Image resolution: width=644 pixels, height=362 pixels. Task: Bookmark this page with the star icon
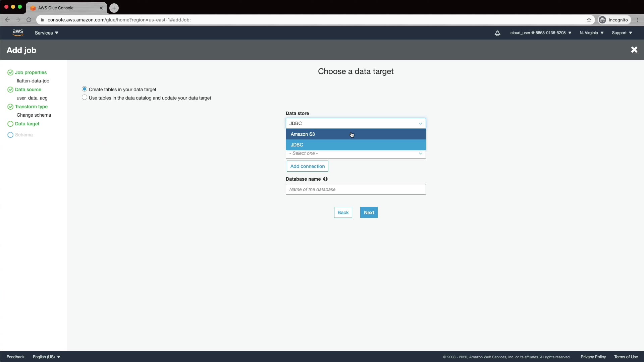pos(589,20)
